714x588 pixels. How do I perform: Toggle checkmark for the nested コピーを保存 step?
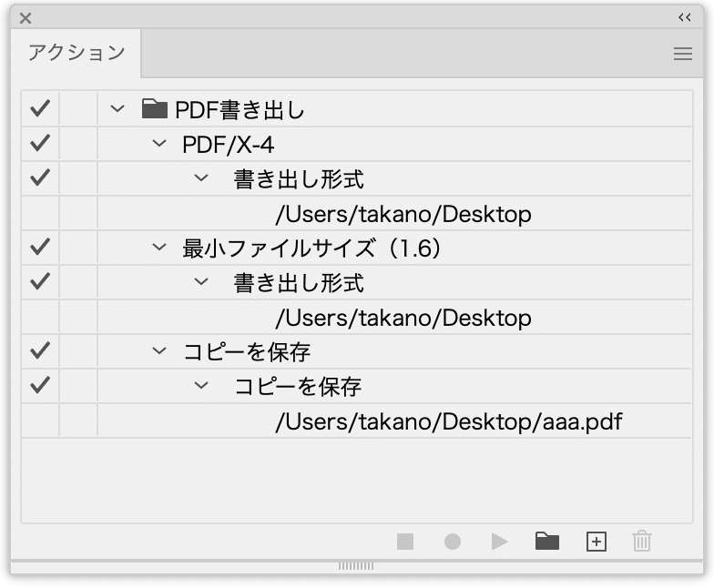pos(40,386)
